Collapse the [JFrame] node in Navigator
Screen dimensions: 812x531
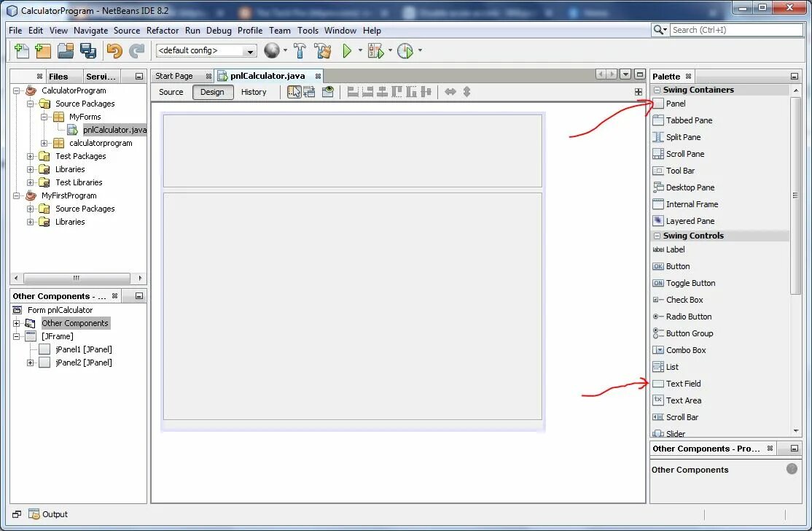(x=17, y=337)
